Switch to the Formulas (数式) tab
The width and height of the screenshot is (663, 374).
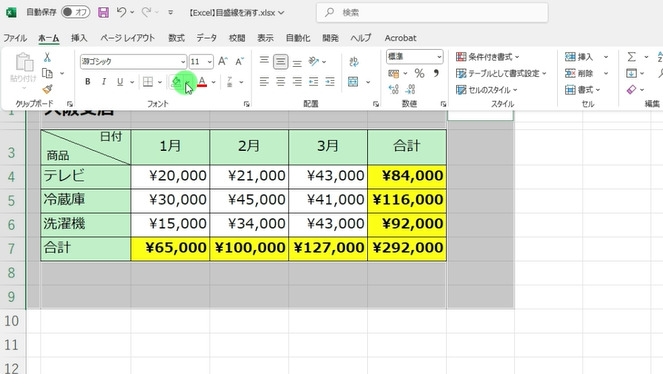coord(176,38)
